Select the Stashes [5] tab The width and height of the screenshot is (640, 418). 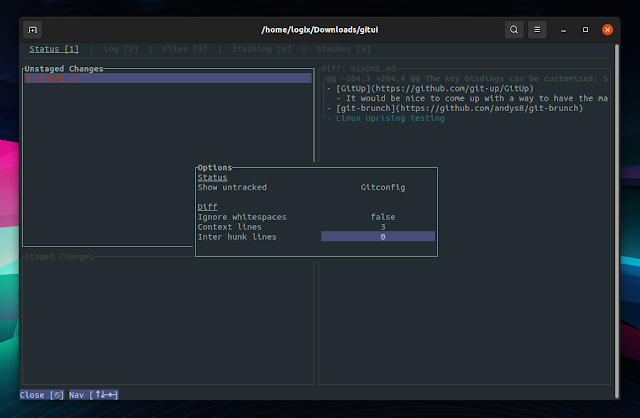(343, 49)
